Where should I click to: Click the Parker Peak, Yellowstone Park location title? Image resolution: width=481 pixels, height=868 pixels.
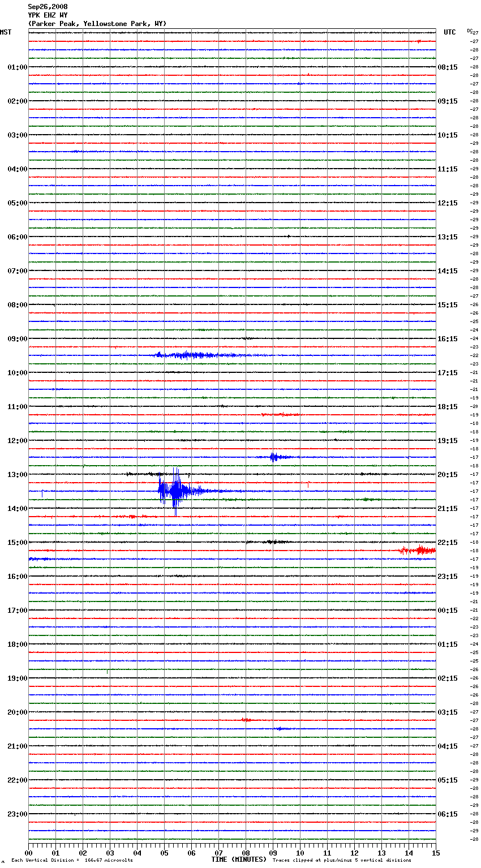pyautogui.click(x=97, y=24)
